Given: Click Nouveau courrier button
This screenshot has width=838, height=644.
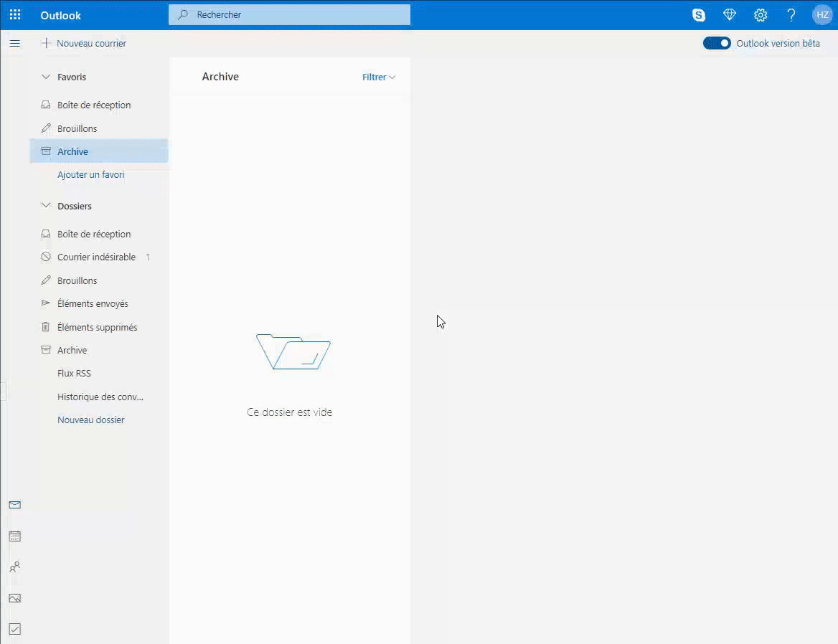Looking at the screenshot, I should [84, 43].
